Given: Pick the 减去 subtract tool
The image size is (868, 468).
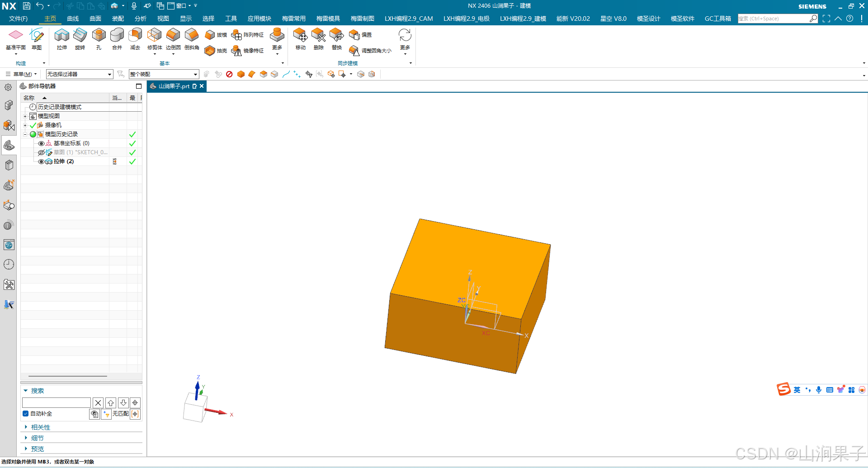Looking at the screenshot, I should point(135,38).
